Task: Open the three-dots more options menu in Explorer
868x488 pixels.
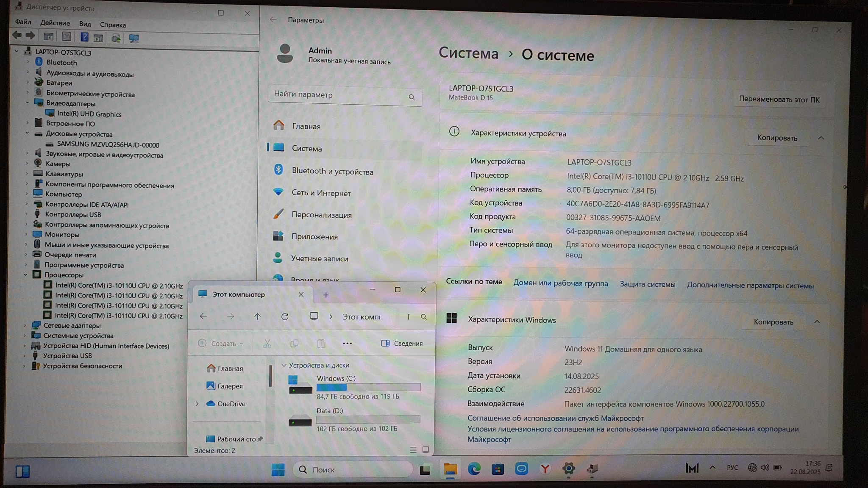Action: pos(347,344)
